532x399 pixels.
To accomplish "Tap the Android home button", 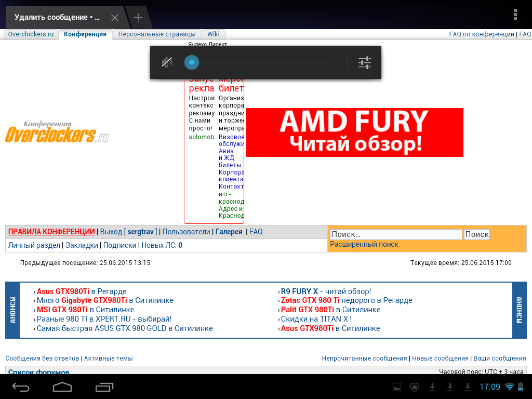I will pyautogui.click(x=62, y=387).
